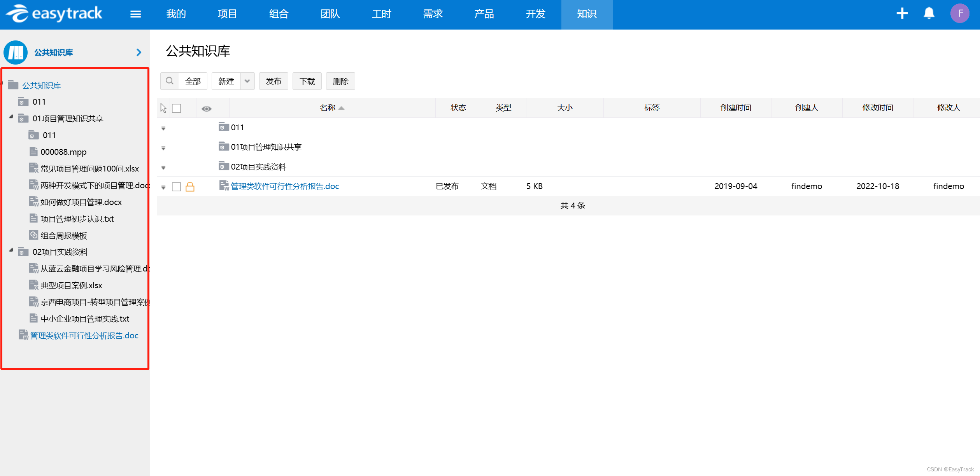Open the 团队 menu

pyautogui.click(x=330, y=14)
